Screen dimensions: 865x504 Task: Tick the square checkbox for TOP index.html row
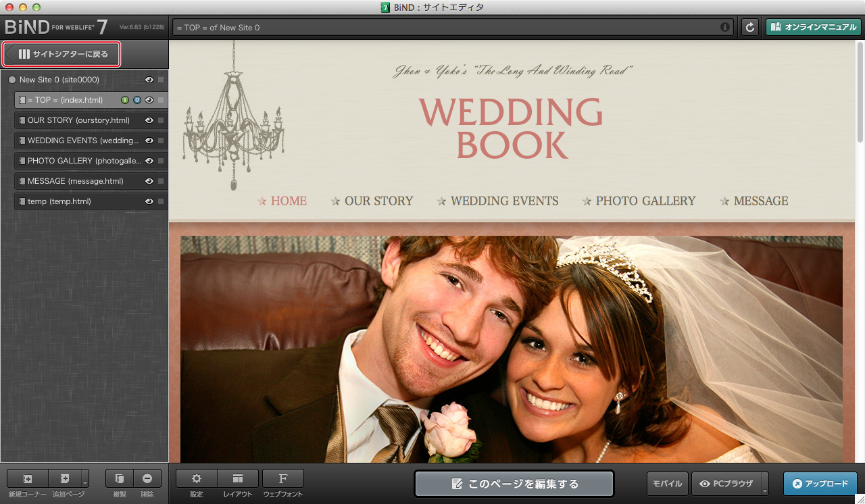161,100
